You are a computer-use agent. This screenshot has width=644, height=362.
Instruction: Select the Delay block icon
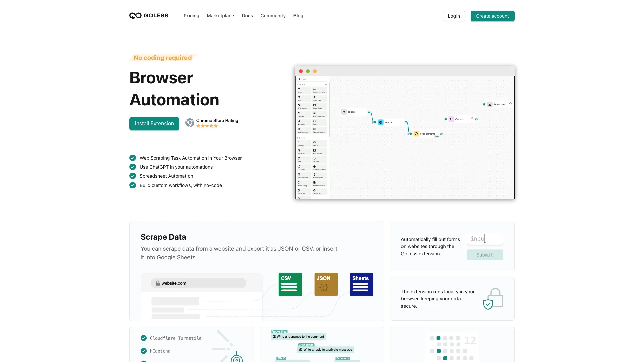click(x=299, y=97)
